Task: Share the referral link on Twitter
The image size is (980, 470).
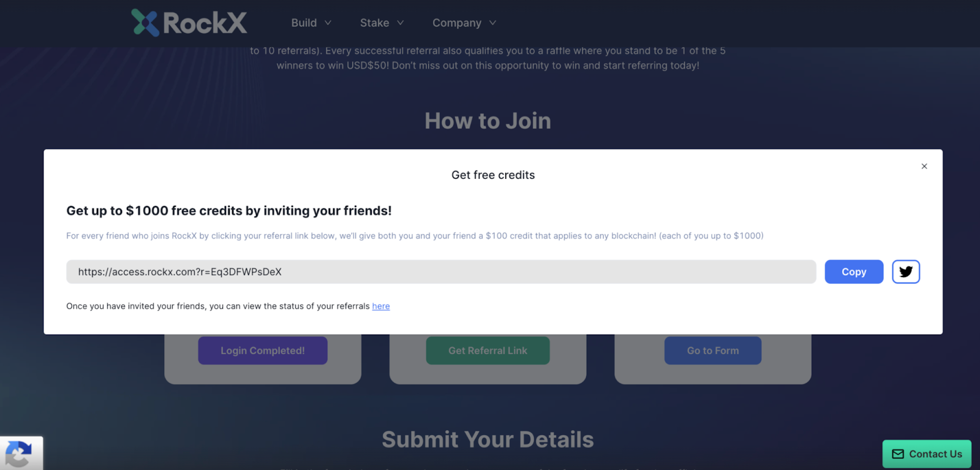Action: (905, 271)
